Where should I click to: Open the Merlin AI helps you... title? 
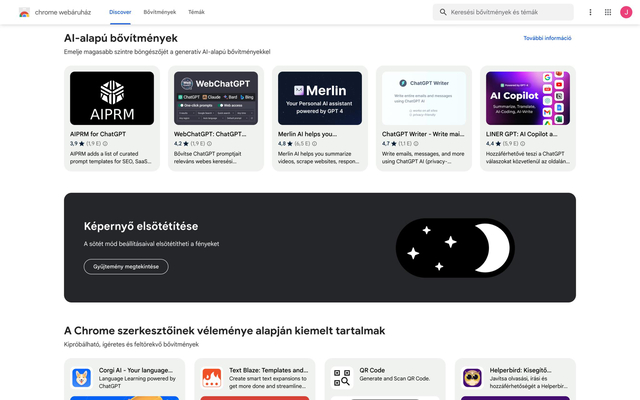point(307,134)
